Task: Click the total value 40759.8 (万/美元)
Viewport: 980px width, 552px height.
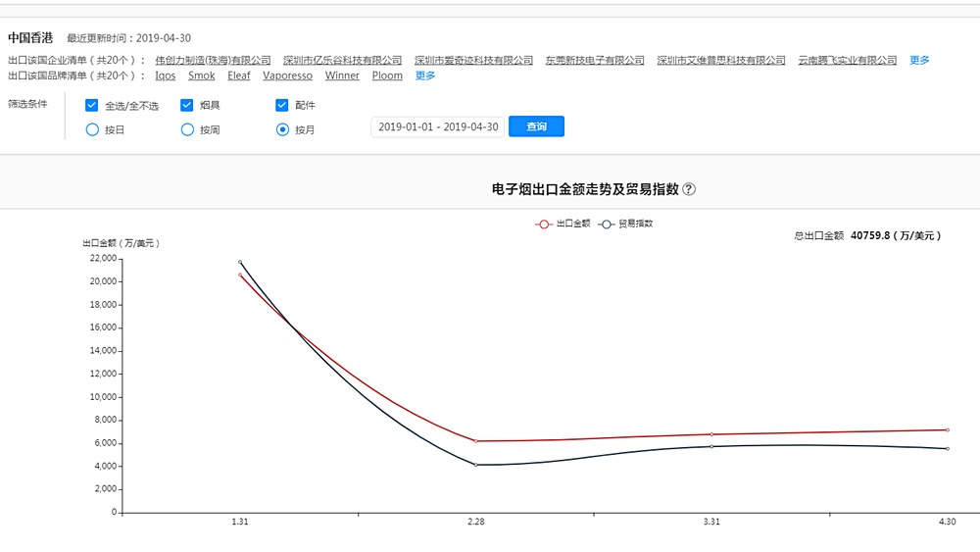Action: pos(896,235)
